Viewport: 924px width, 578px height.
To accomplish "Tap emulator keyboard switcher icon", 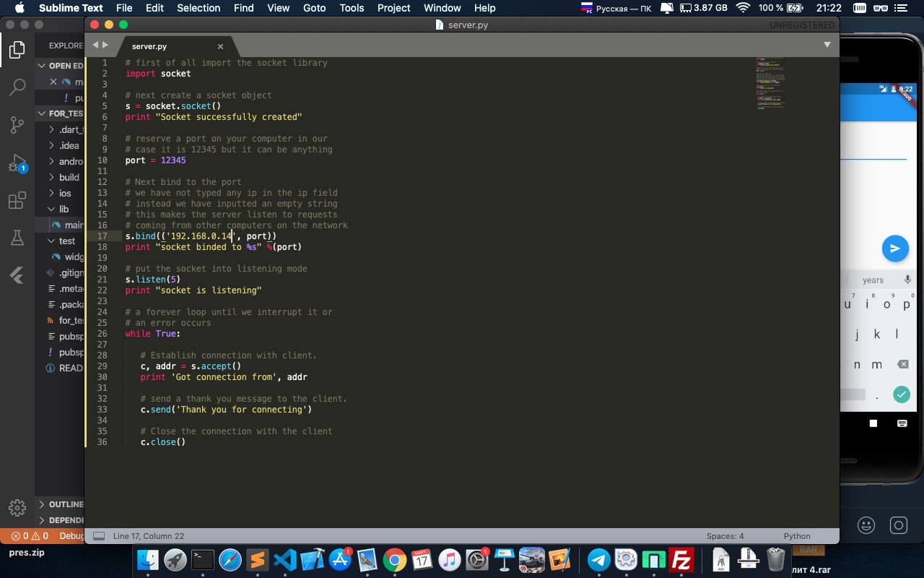I will [x=902, y=423].
